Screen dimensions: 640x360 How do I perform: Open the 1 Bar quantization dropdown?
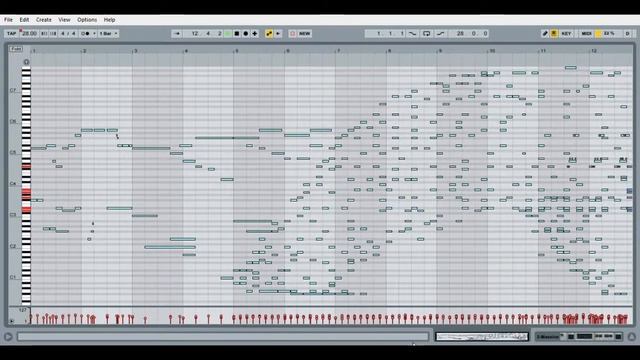(108, 33)
